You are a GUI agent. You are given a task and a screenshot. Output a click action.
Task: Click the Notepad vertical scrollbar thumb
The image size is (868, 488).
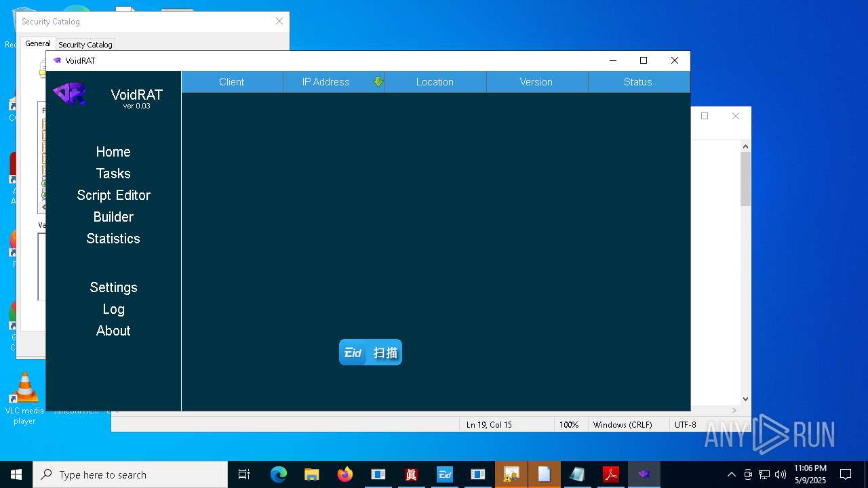[745, 179]
